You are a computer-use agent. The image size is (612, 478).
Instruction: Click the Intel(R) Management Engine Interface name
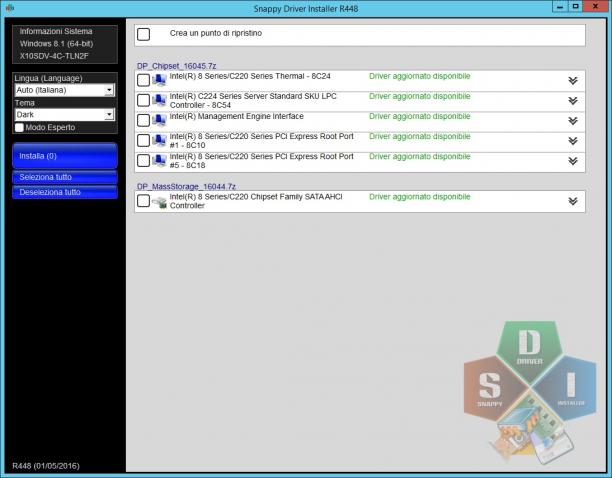click(237, 116)
